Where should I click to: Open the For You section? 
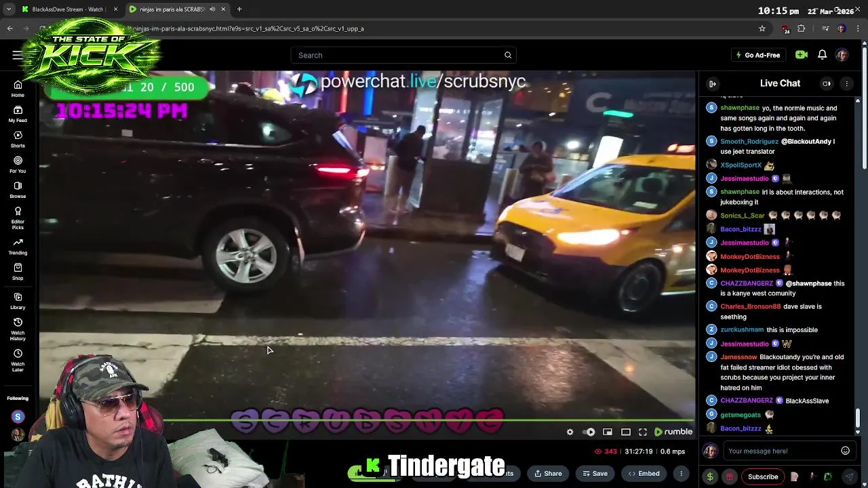[18, 165]
